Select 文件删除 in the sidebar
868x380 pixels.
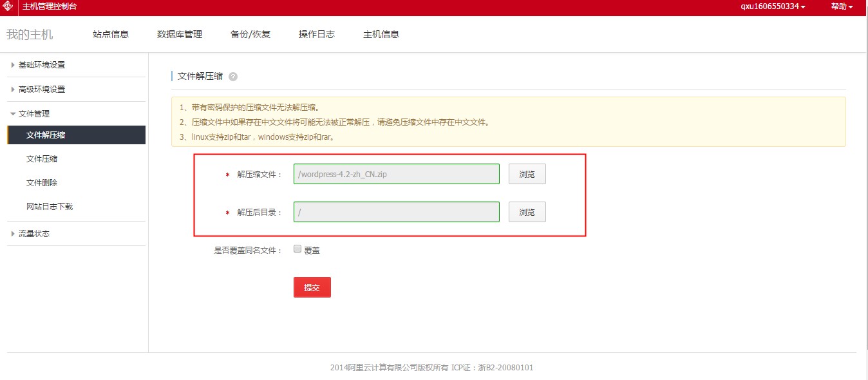click(x=42, y=183)
